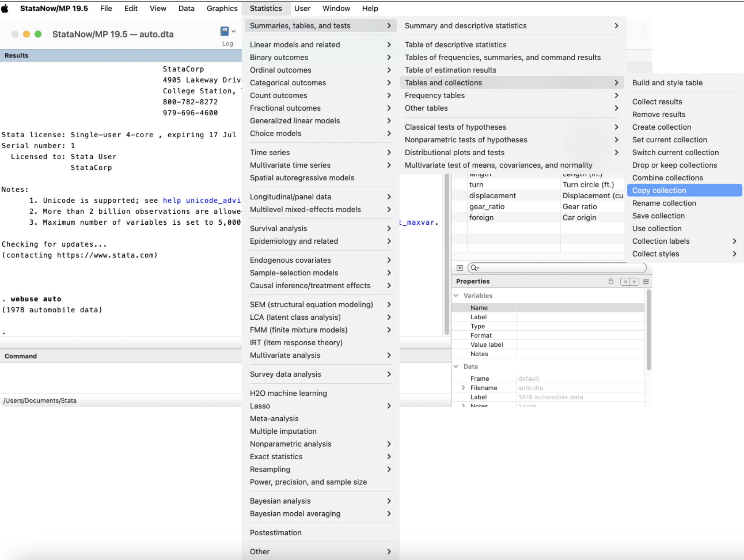The width and height of the screenshot is (744, 560).
Task: Collapse the Data section in Properties
Action: [456, 366]
